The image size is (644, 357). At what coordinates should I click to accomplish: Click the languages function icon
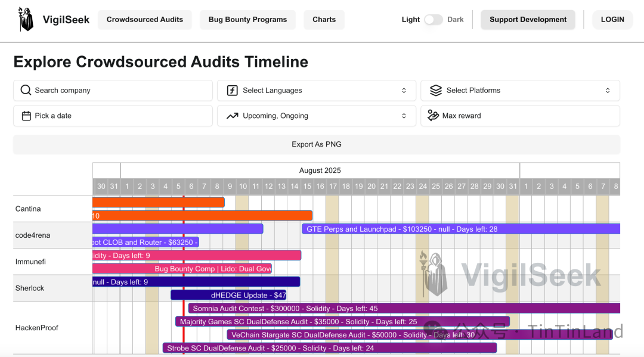click(x=233, y=90)
